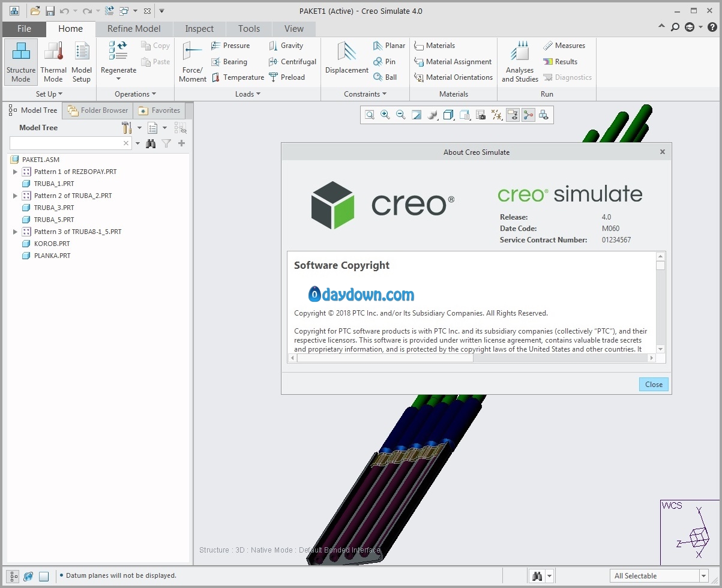The height and width of the screenshot is (588, 722).
Task: Click the Zoom In icon in graphics toolbar
Action: (385, 115)
